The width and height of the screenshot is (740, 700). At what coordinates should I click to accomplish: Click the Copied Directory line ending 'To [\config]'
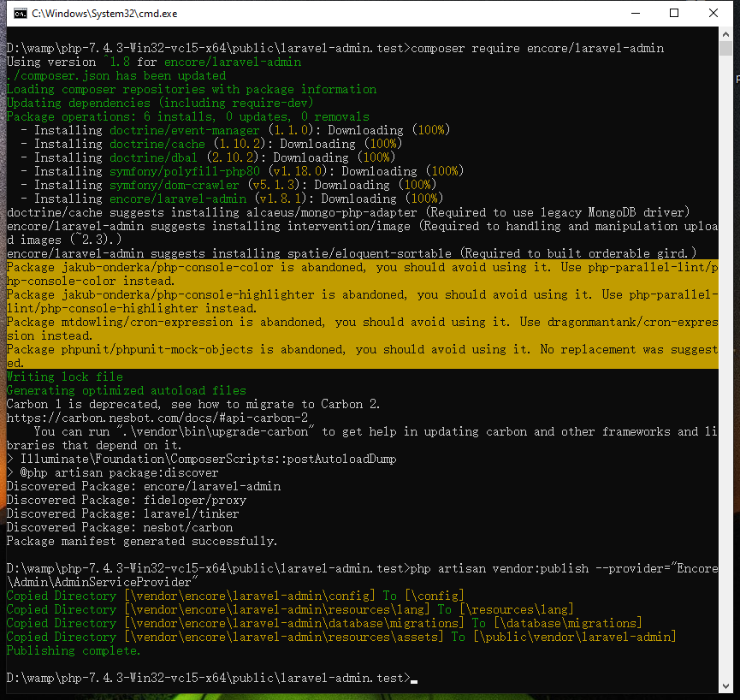tap(235, 596)
